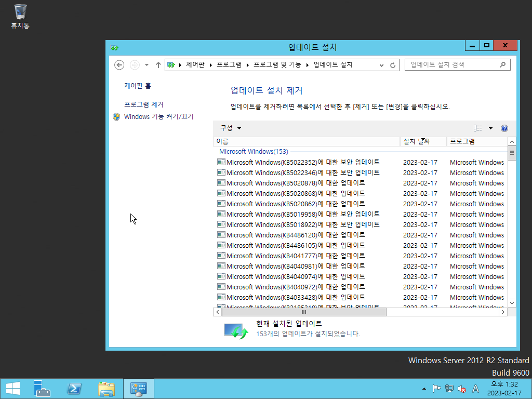Click icon of KB4033428 update
This screenshot has width=532, height=399.
tap(221, 297)
